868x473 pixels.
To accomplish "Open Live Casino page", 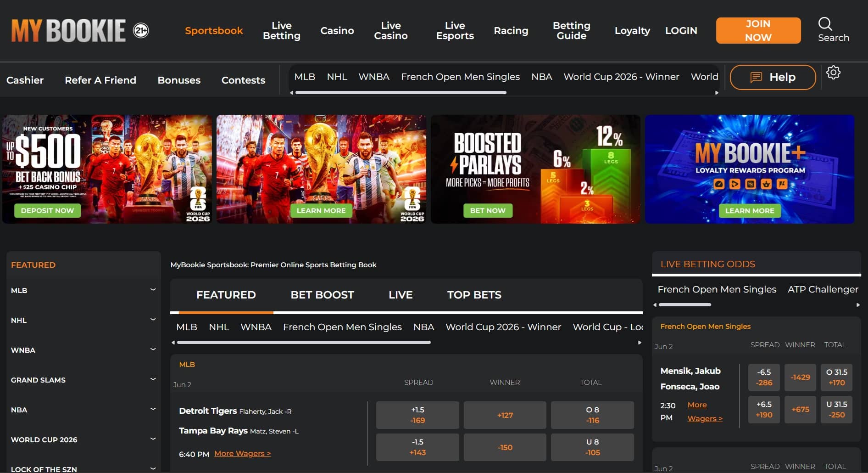I will click(x=390, y=31).
